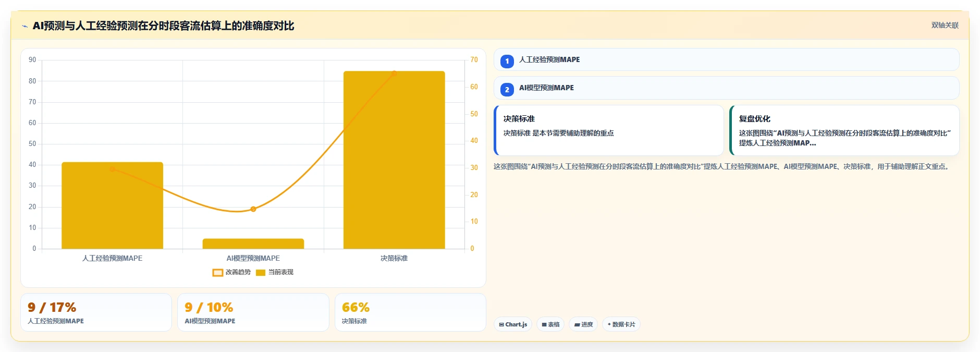Select list row AI模型预测MAPE on the right
The height and width of the screenshot is (352, 980).
click(726, 88)
